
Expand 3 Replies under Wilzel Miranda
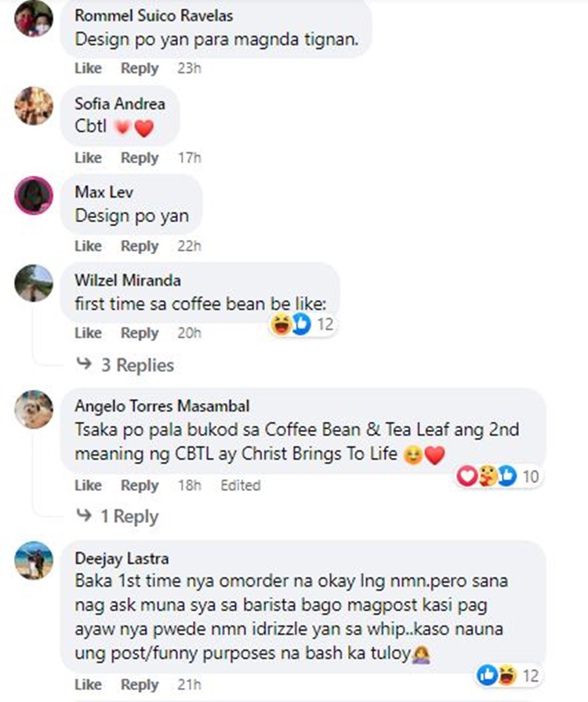(125, 365)
